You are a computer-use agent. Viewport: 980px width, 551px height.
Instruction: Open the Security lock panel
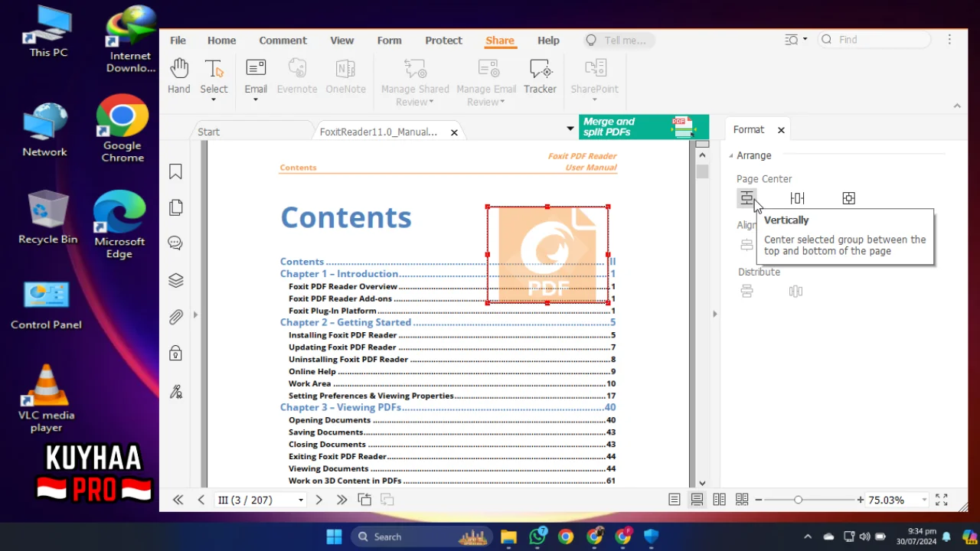[176, 353]
